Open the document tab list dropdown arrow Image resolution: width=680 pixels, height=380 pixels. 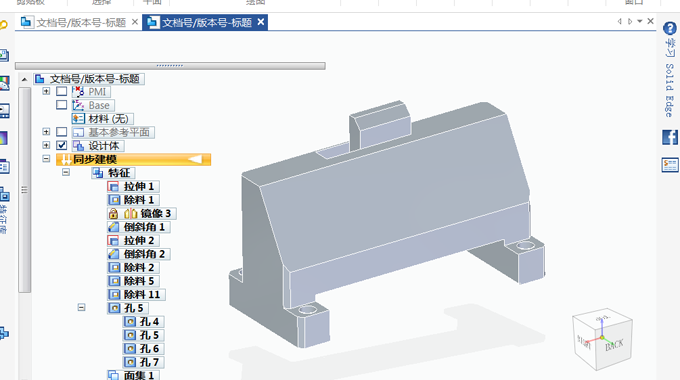[x=640, y=21]
